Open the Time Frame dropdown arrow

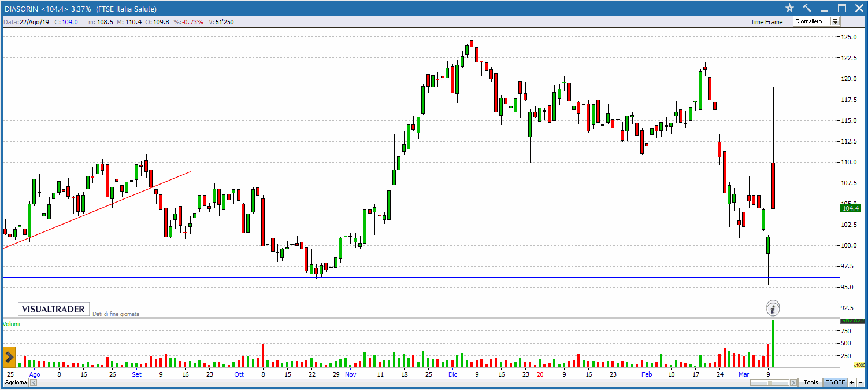834,21
